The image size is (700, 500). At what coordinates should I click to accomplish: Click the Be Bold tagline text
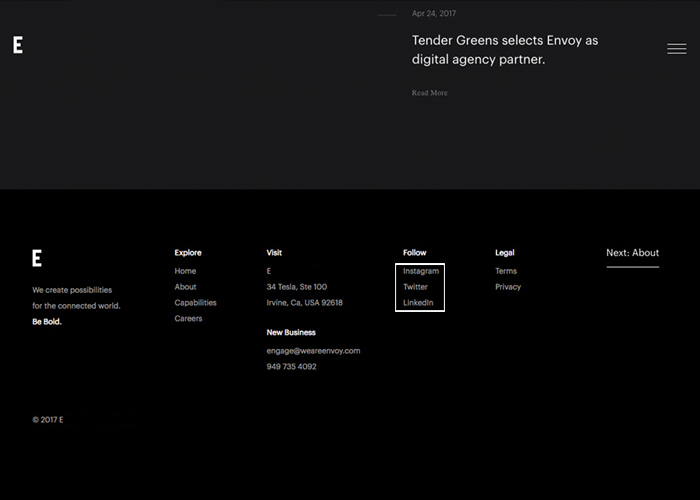(47, 321)
